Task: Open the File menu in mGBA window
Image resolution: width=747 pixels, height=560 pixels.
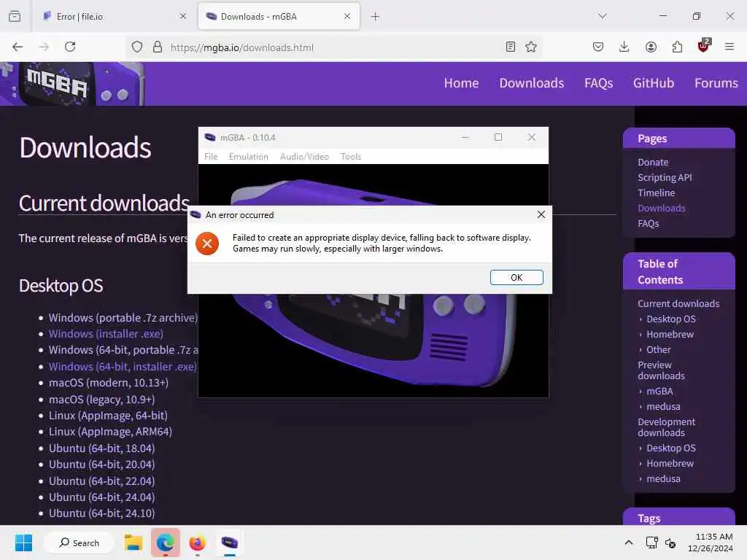Action: click(211, 157)
